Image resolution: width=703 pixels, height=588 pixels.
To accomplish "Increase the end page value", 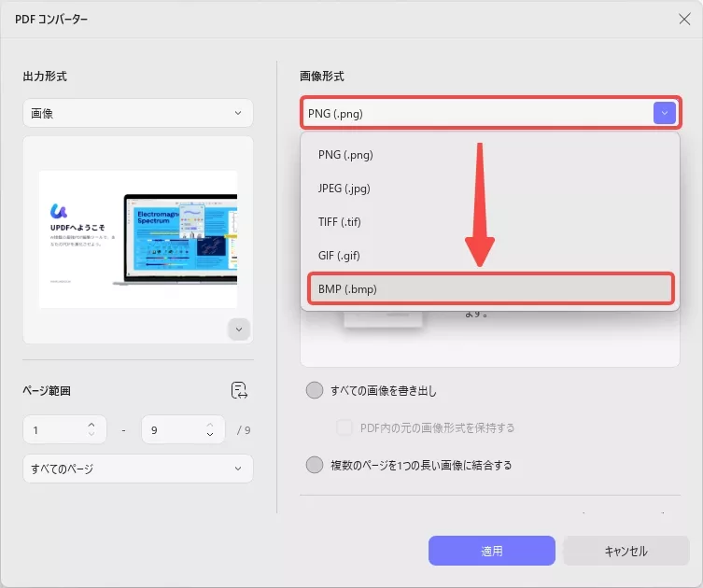I will (x=210, y=425).
